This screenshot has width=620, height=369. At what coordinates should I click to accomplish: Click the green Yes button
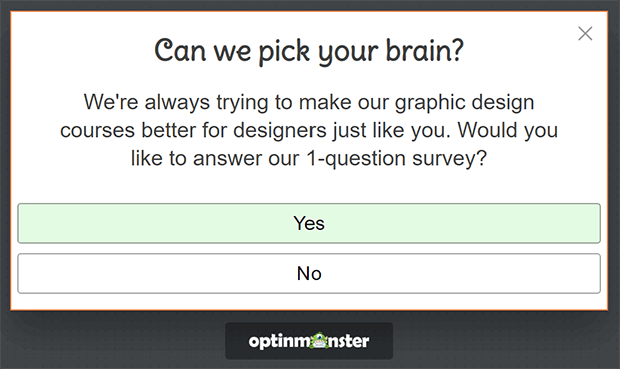[309, 223]
